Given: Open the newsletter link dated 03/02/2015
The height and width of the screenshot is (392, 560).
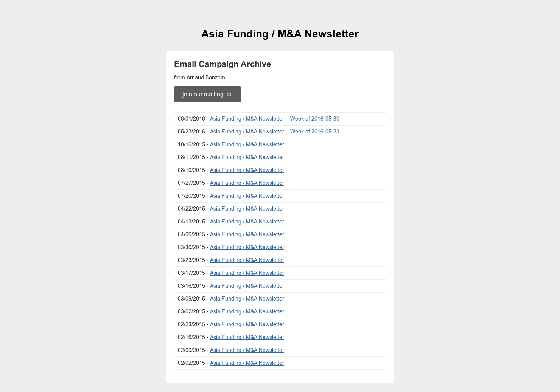Looking at the screenshot, I should pos(247,311).
